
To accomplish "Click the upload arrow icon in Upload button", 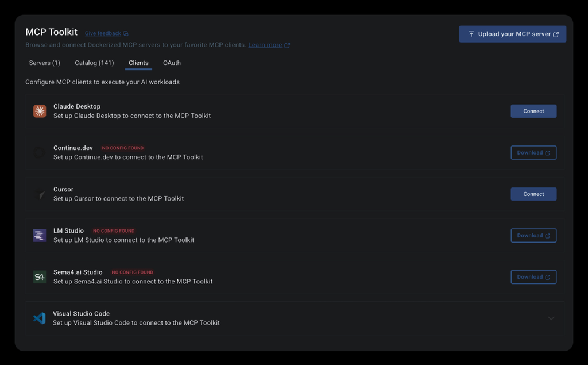I will point(471,34).
